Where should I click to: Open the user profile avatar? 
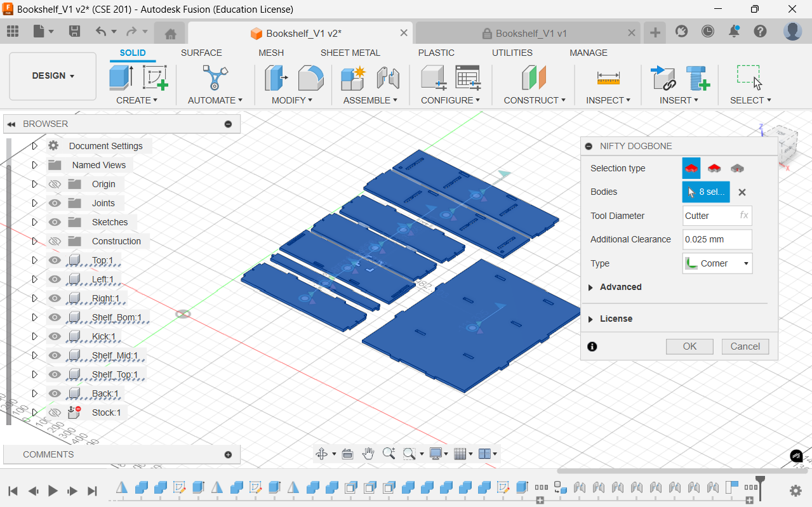[792, 31]
